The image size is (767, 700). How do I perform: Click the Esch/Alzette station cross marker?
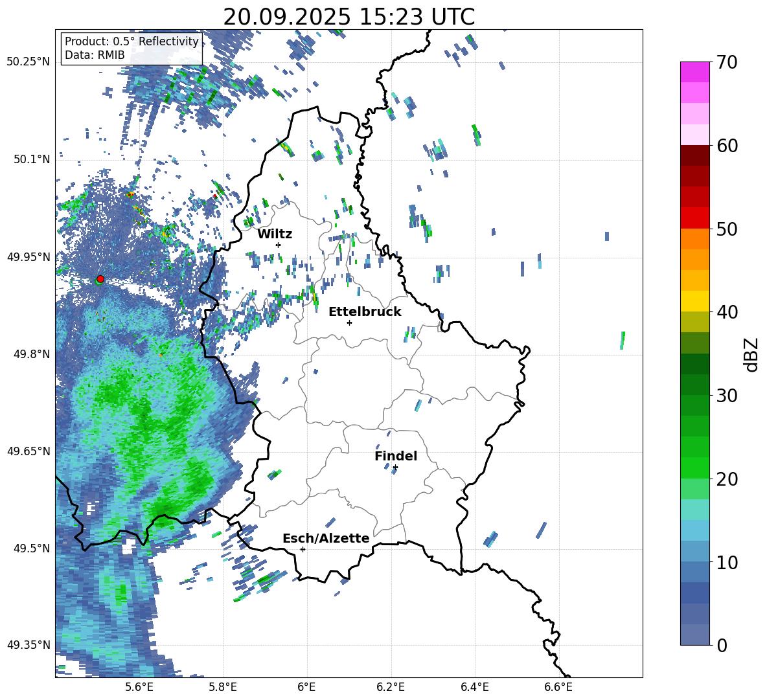[303, 549]
